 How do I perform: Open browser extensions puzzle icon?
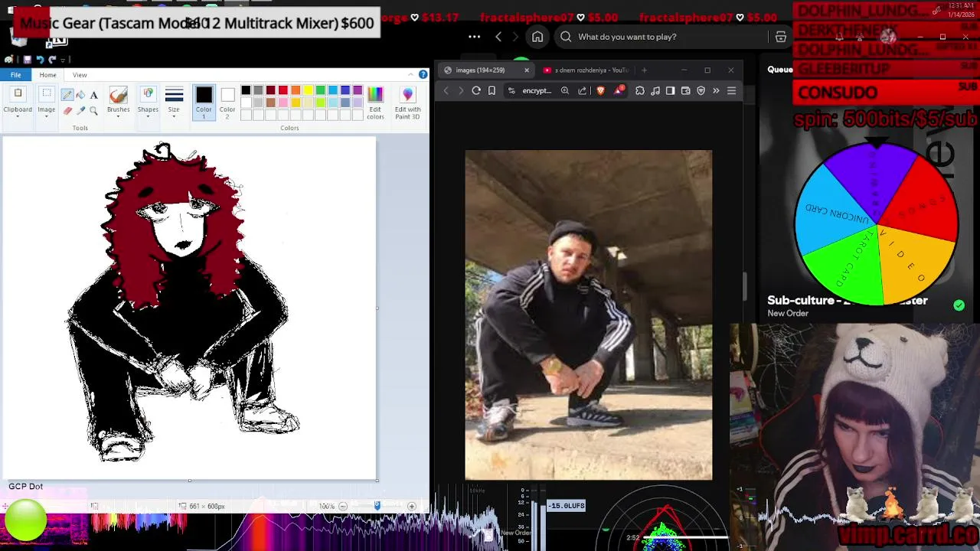[x=640, y=91]
